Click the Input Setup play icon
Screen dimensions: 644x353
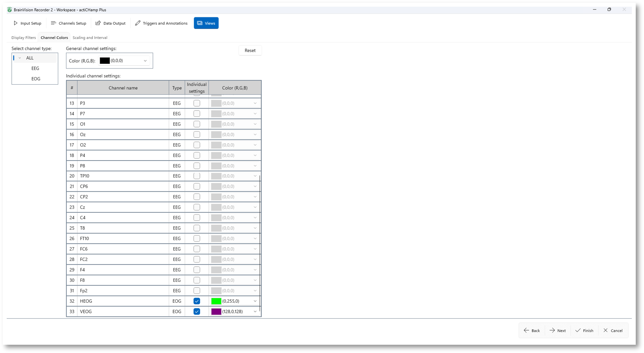pos(16,23)
